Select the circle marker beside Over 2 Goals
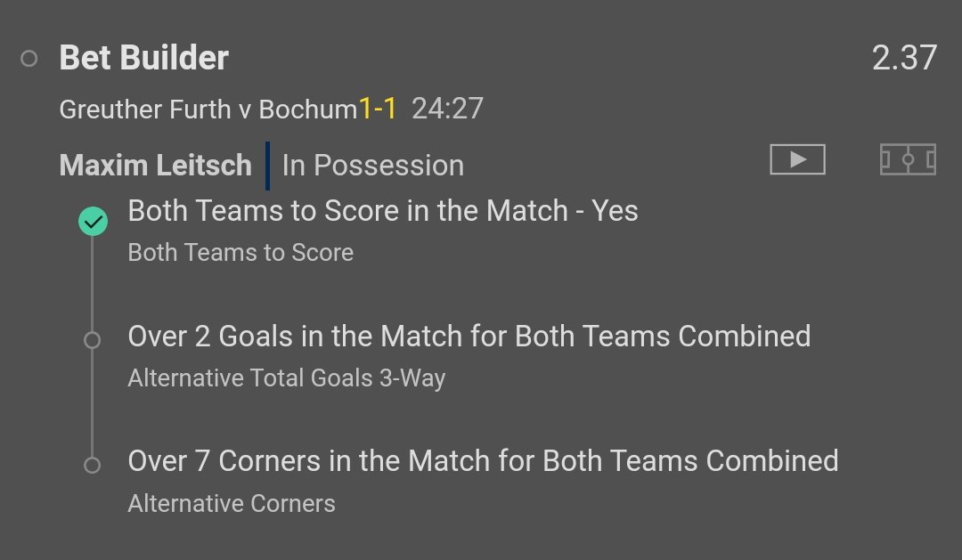The image size is (962, 560). (x=92, y=340)
